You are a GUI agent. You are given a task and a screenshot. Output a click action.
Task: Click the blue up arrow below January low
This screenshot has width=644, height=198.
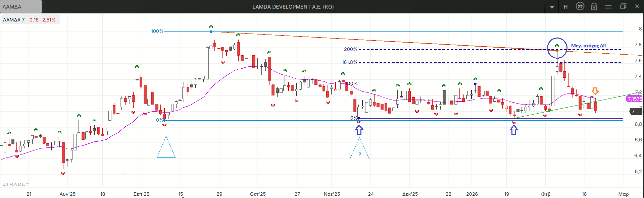tap(514, 130)
